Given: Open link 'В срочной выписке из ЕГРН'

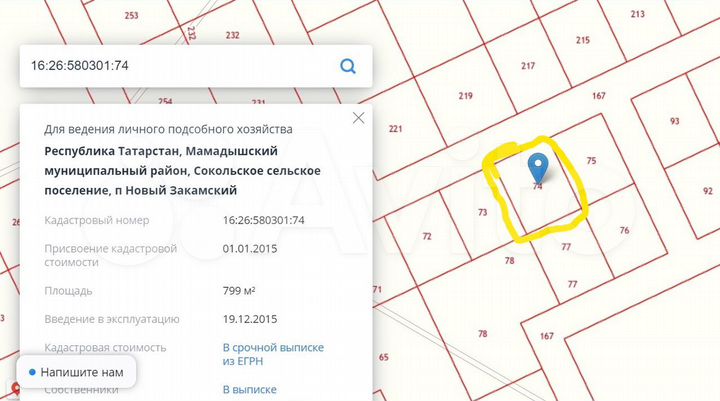Looking at the screenshot, I should pyautogui.click(x=273, y=354).
